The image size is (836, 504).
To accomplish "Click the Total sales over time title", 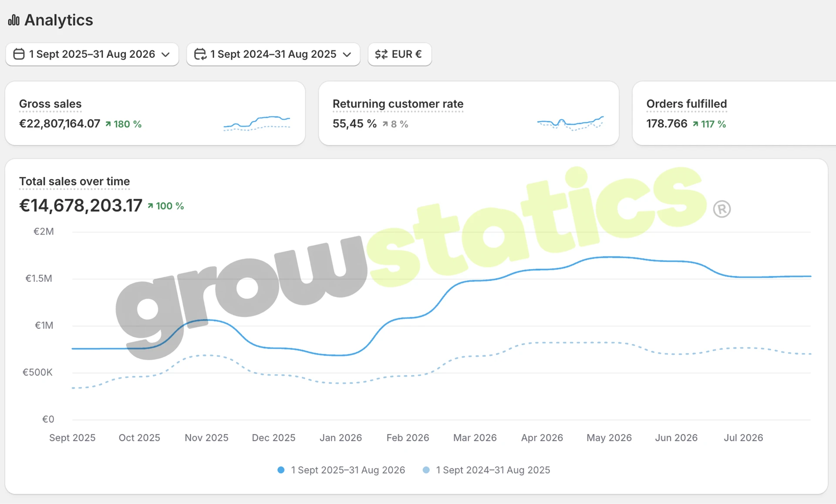I will [74, 181].
